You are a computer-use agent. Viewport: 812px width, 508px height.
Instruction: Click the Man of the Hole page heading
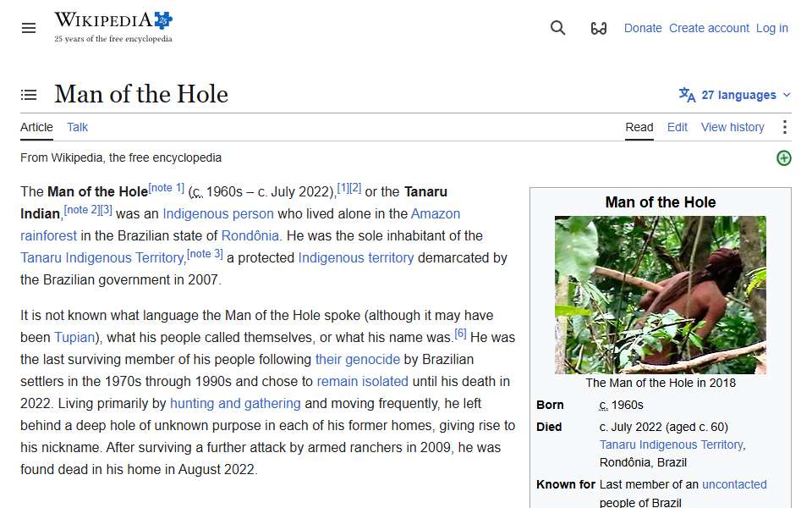[141, 94]
